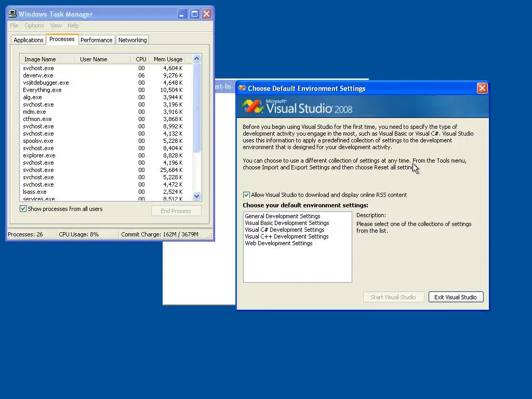Click the process list scroll up arrow

pyautogui.click(x=196, y=58)
